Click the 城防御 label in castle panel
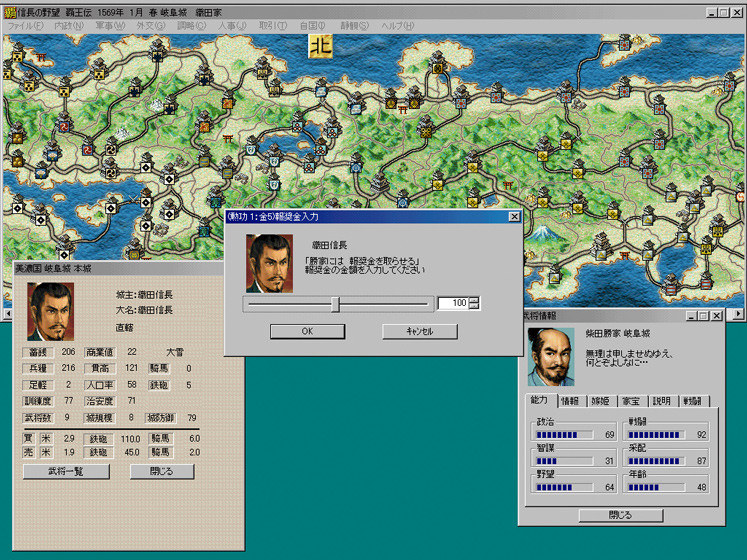Viewport: 747px width, 560px height. (x=161, y=418)
